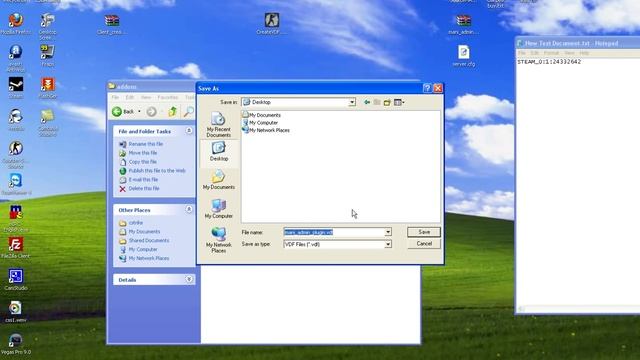This screenshot has width=640, height=360.
Task: Open the View menu in addons window
Action: [146, 98]
